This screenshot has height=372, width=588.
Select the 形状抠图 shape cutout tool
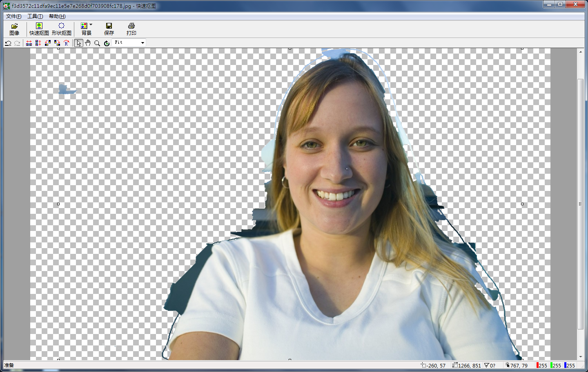(x=61, y=29)
